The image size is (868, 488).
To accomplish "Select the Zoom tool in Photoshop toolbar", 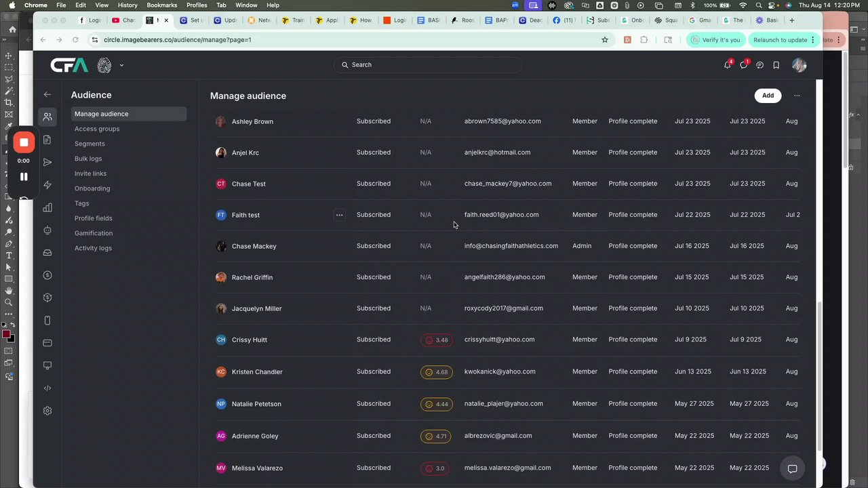I will click(x=9, y=302).
